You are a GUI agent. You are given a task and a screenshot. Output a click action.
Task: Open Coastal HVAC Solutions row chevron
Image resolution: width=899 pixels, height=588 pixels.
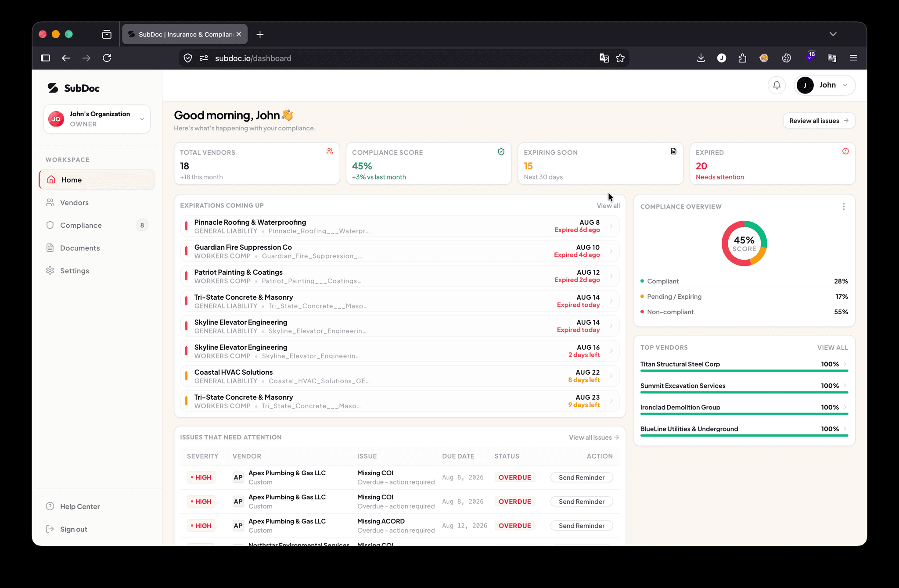coord(611,376)
